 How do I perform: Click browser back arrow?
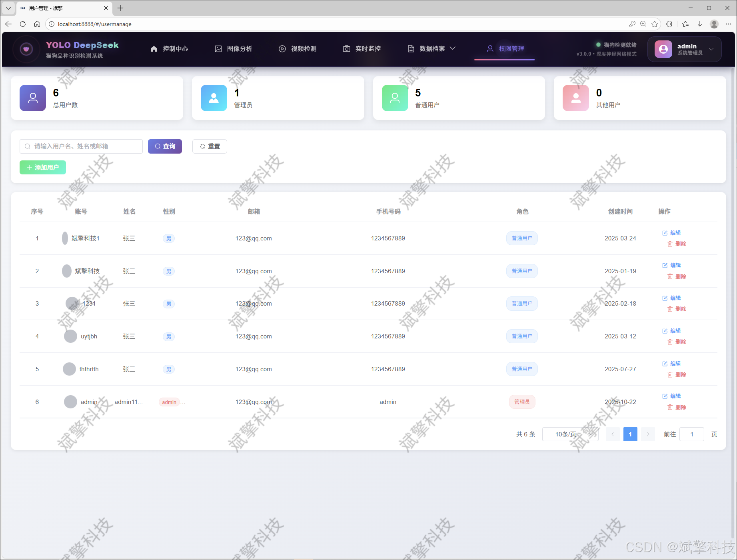[8, 24]
